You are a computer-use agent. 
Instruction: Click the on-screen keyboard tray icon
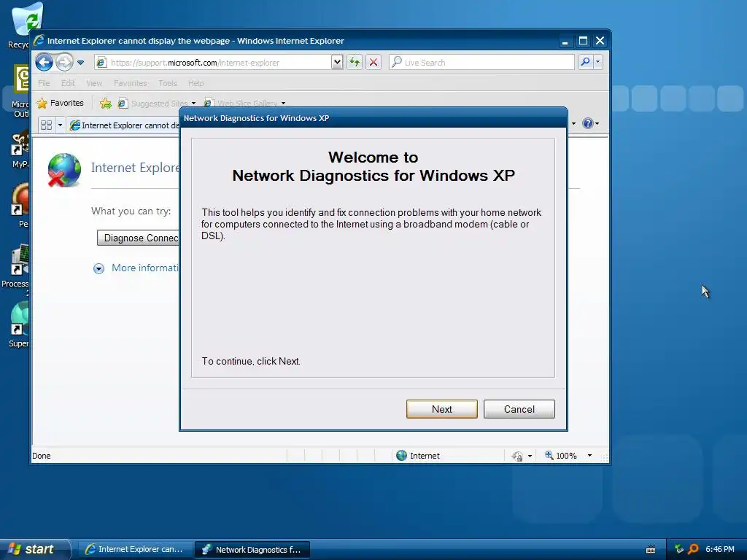(650, 550)
